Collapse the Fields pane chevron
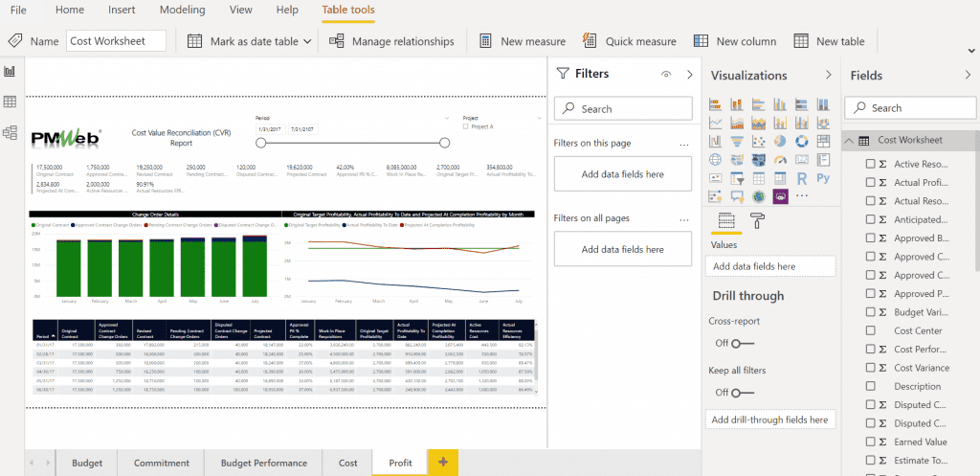Viewport: 980px width, 476px height. 968,75
